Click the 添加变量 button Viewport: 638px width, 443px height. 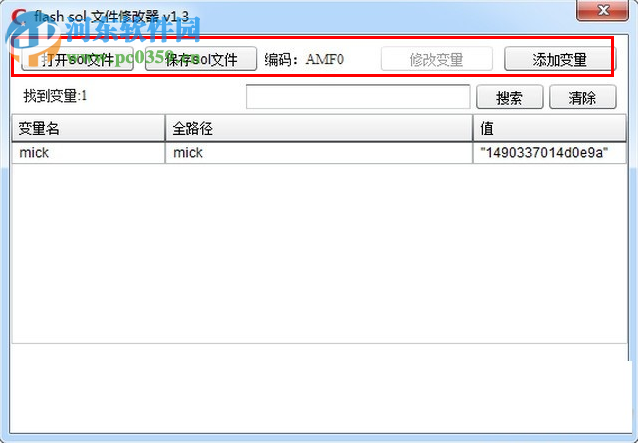pyautogui.click(x=560, y=59)
